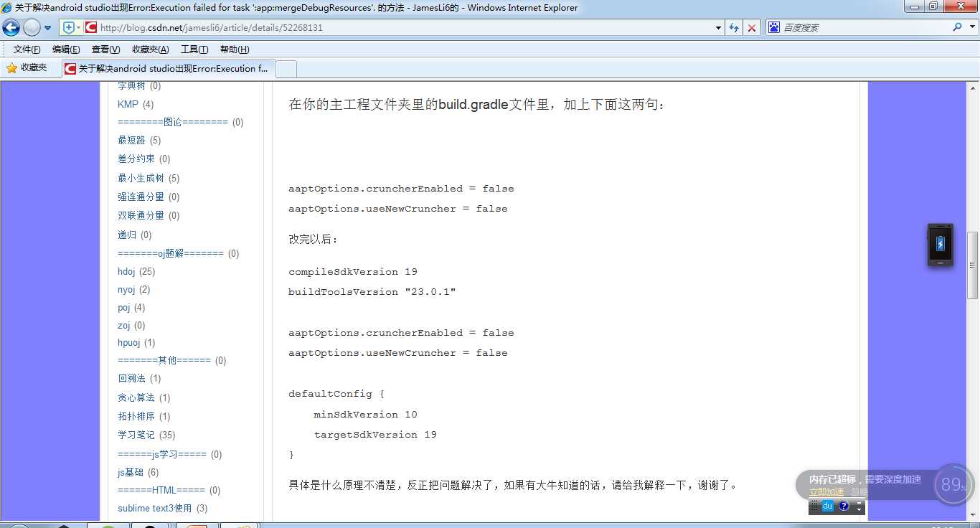This screenshot has height=528, width=980.
Task: Click the 收藏夹 favorites star button
Action: pos(27,68)
